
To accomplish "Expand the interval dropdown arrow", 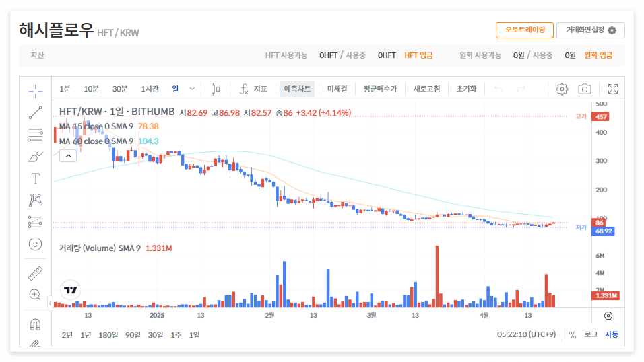I will 192,89.
